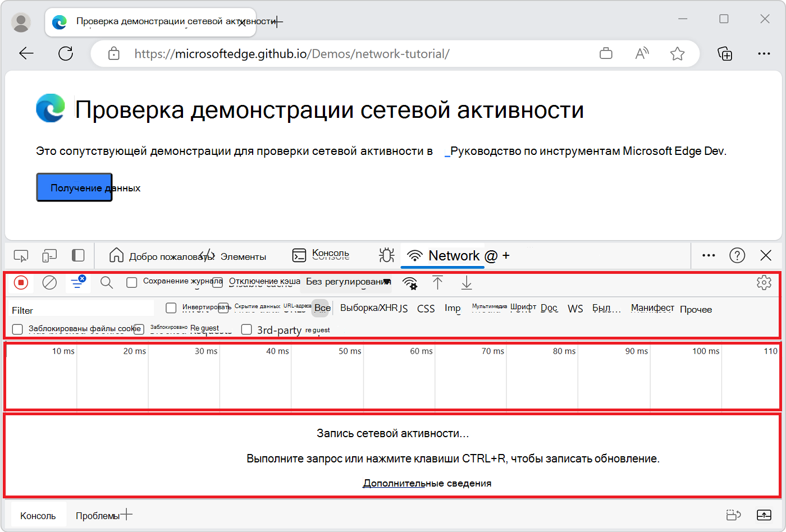Click the network Filter input field
Image resolution: width=786 pixels, height=532 pixels.
(79, 309)
